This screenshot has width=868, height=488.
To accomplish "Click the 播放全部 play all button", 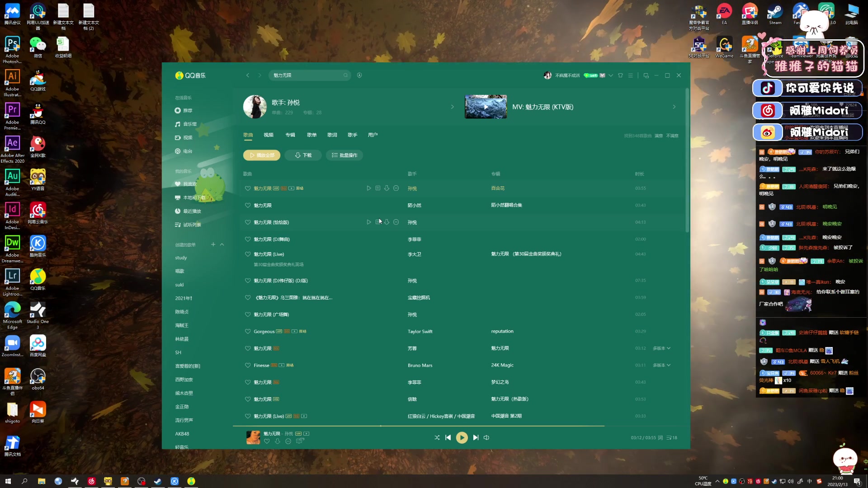I will click(x=262, y=155).
